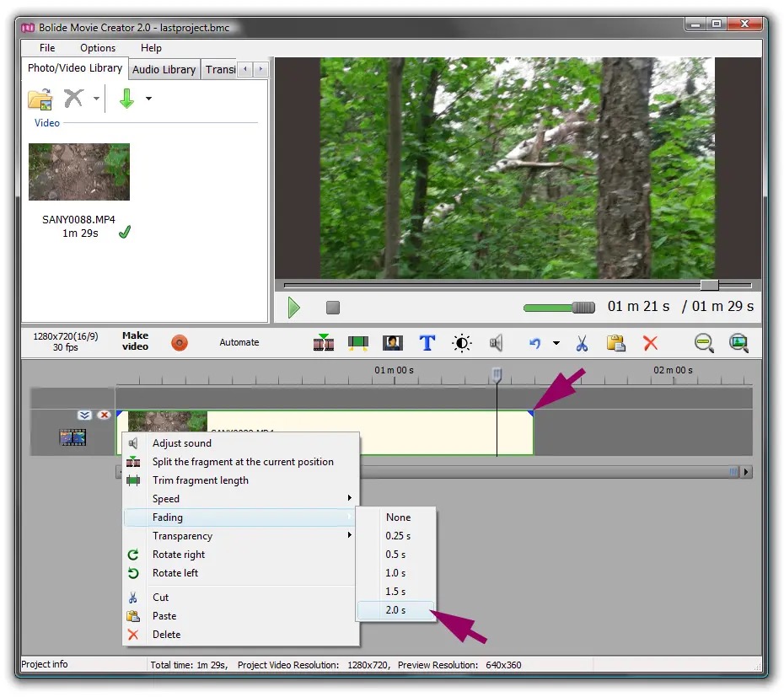Expand the Transparency submenu

click(241, 535)
